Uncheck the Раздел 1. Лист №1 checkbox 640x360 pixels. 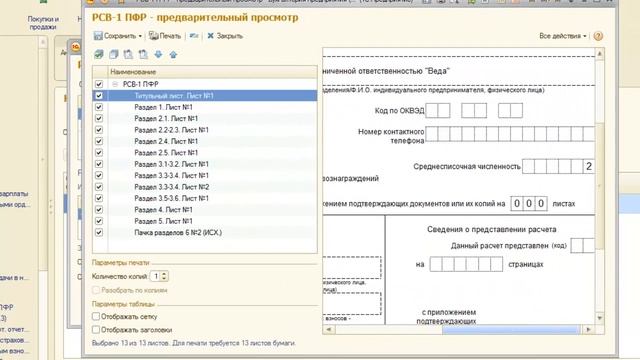(99, 107)
